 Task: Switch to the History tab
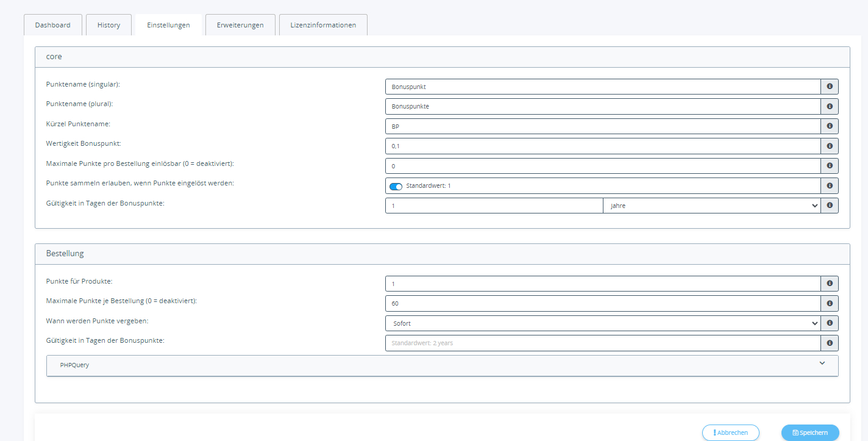108,25
